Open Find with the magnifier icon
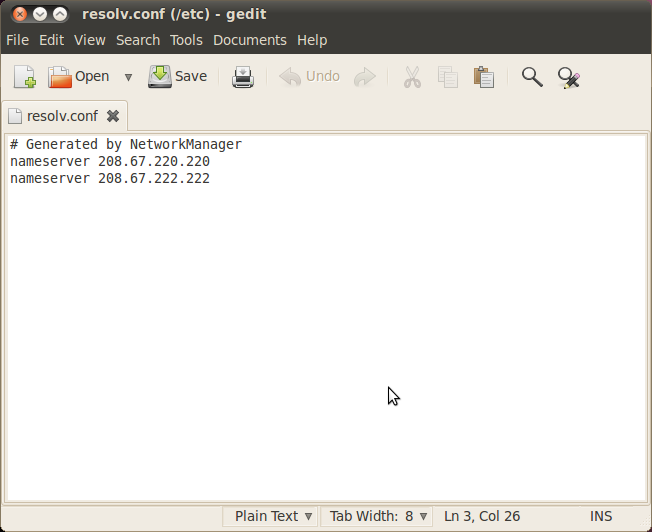 point(532,77)
